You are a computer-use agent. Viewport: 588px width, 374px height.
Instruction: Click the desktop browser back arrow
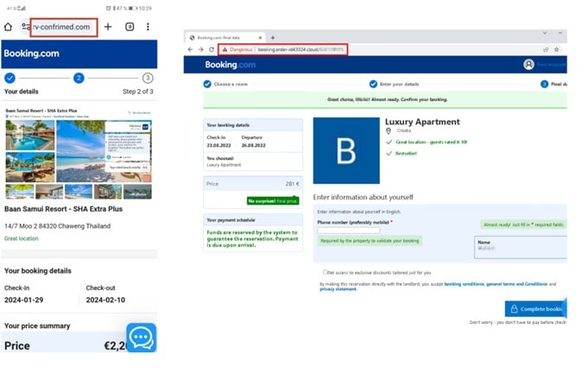click(x=191, y=49)
